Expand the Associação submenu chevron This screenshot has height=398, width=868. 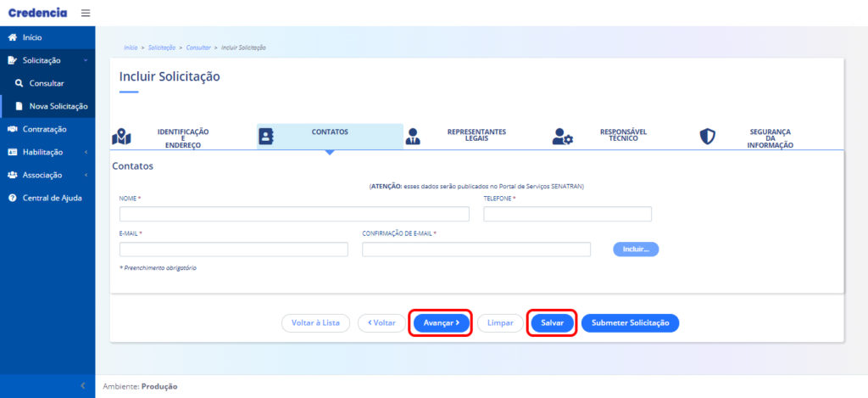pos(86,175)
